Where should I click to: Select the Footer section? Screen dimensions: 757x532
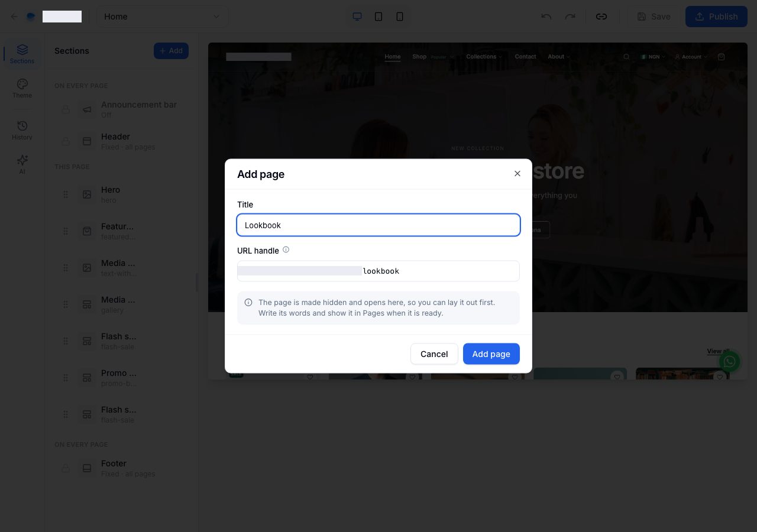[121, 468]
